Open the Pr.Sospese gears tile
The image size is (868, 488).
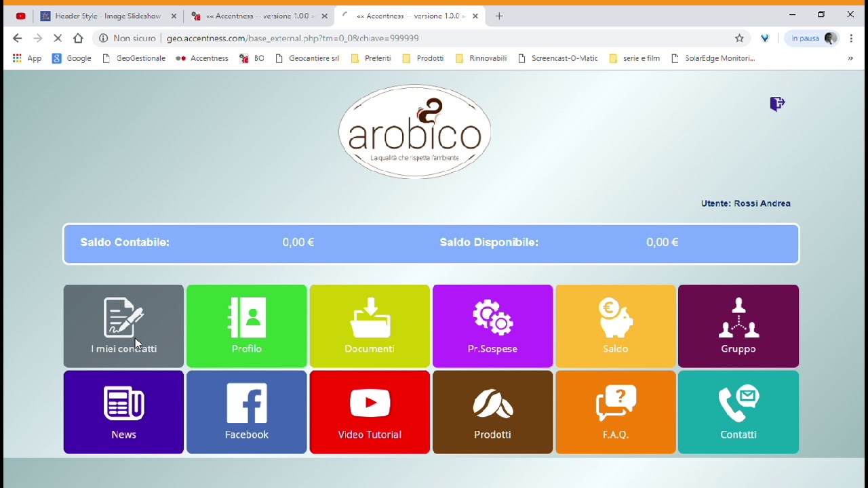click(x=492, y=326)
